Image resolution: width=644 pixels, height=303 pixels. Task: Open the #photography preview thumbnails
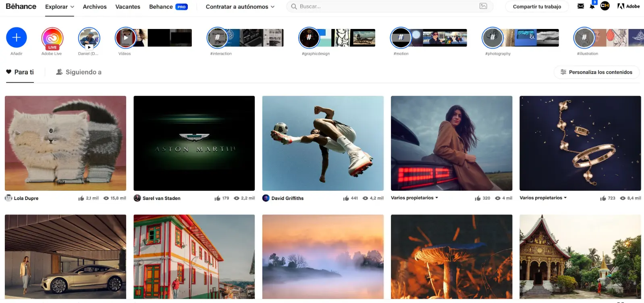coord(531,38)
